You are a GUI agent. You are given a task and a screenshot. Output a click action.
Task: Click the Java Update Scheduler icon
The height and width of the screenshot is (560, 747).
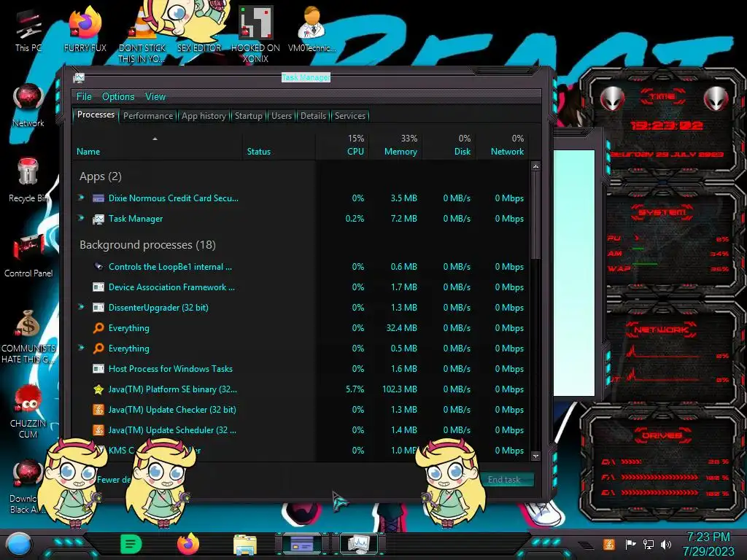pos(98,430)
